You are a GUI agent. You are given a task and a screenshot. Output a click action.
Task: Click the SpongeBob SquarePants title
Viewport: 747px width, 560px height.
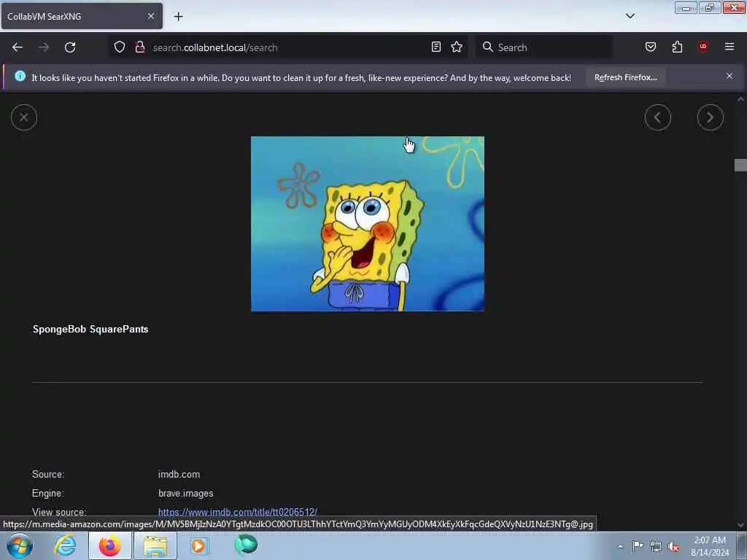coord(90,329)
